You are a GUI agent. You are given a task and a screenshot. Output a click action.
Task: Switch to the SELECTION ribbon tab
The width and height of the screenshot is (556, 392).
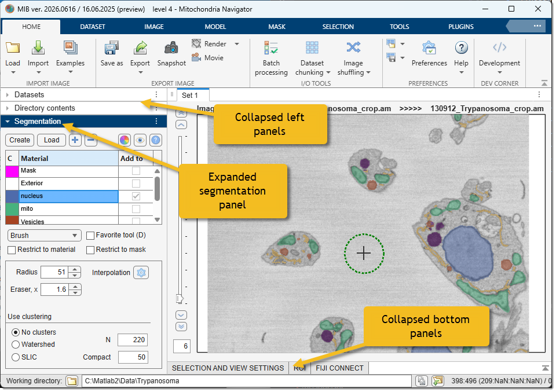coord(338,27)
